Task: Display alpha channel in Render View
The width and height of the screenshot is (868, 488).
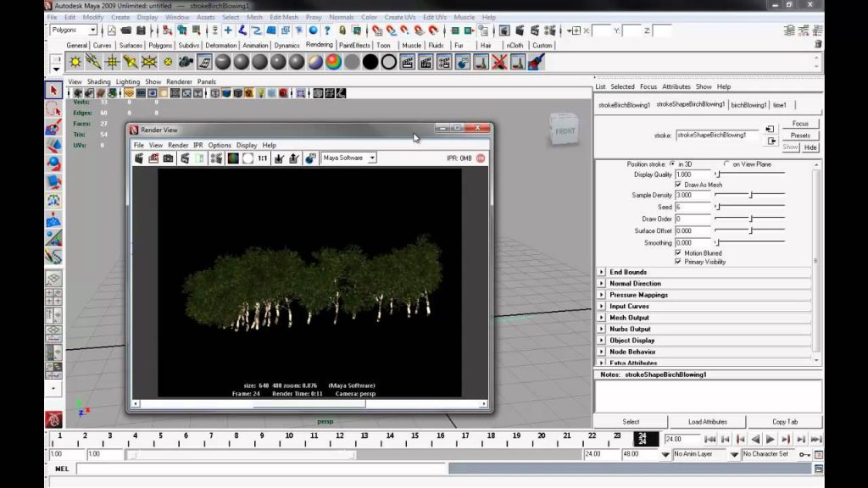Action: (x=248, y=158)
